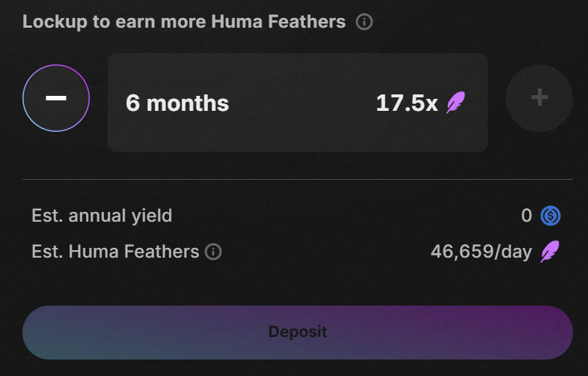The image size is (588, 376).
Task: Click the purple feather icon beside 17.5x
Action: (456, 102)
